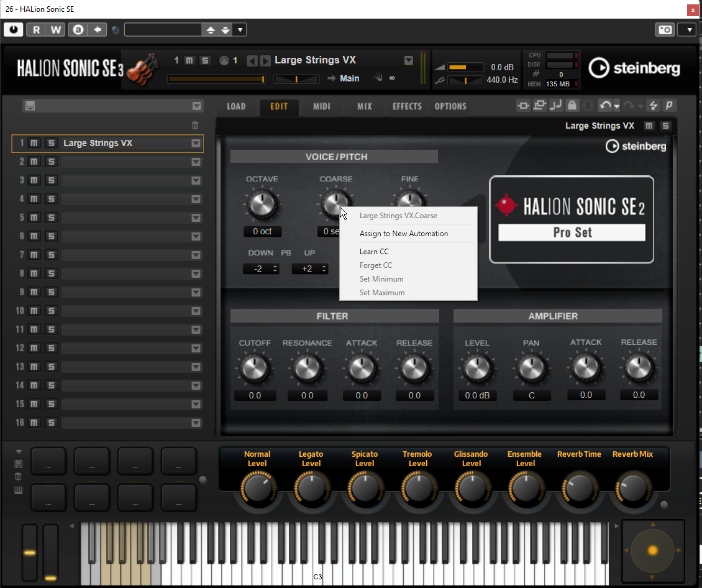Solo slot 1 Large Strings VX
Screen dimensions: 702x588
tap(51, 144)
